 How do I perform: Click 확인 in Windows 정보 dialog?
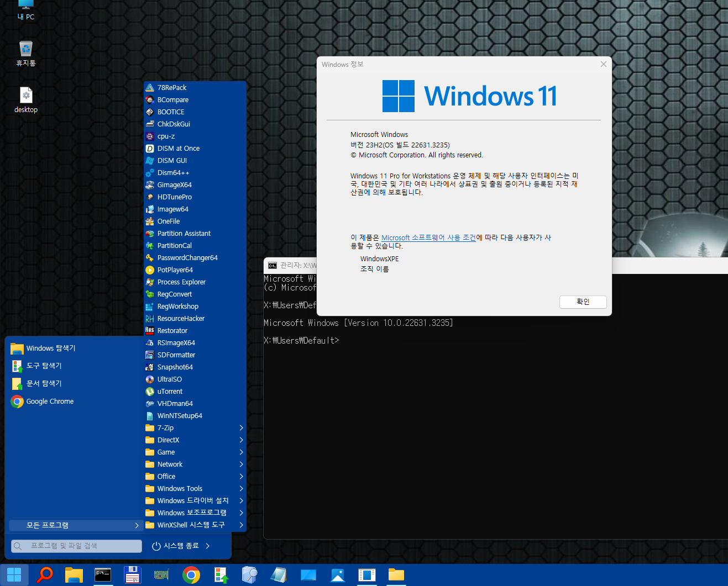(583, 302)
